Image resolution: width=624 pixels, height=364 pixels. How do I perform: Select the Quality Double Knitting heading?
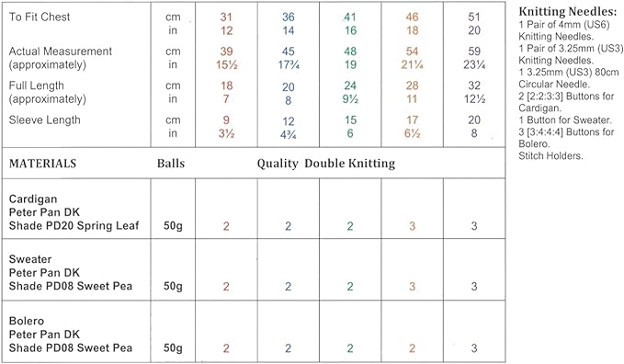326,164
